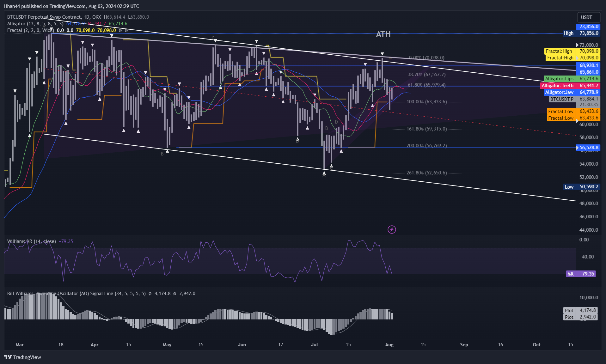Click the 72,000.0 price axis value
This screenshot has height=364, width=606.
pyautogui.click(x=589, y=45)
